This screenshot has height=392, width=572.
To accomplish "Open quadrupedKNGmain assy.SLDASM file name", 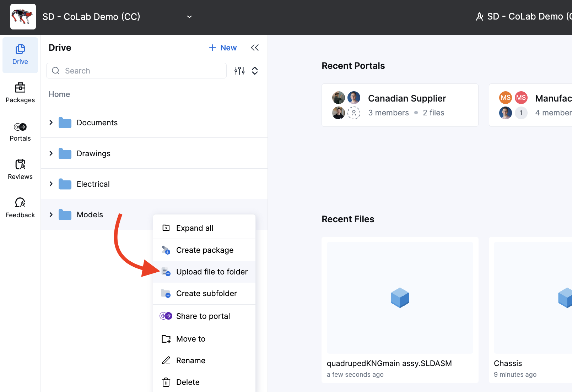I will coord(389,363).
